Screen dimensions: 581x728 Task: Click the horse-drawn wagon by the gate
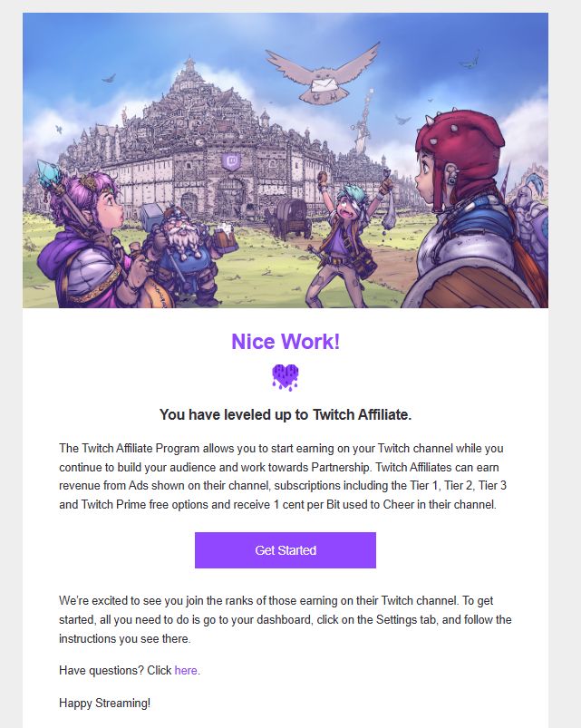click(290, 218)
